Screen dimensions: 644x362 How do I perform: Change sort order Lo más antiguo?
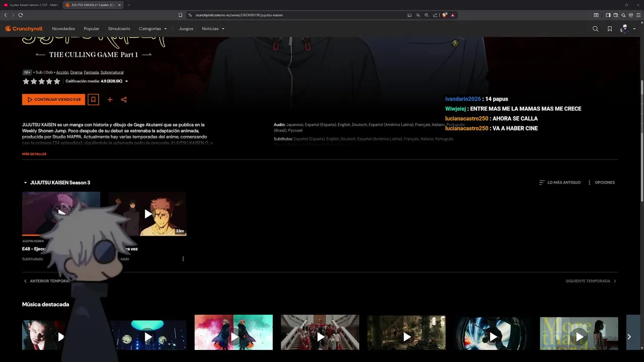tap(559, 183)
